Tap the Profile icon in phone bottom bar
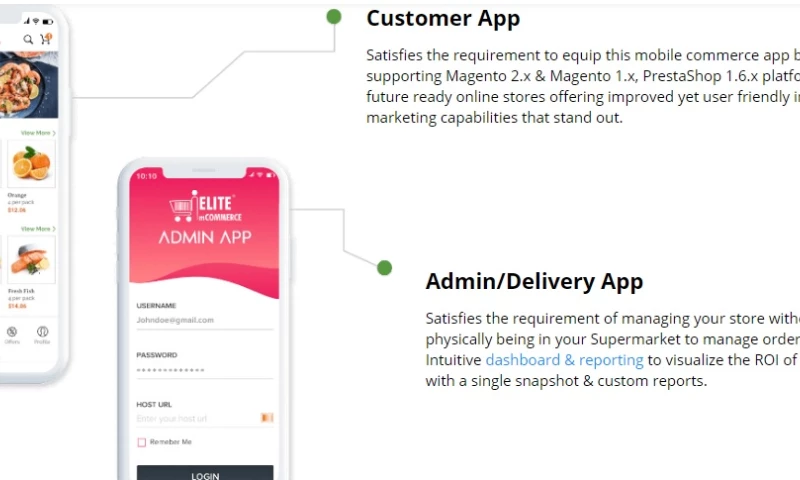This screenshot has height=480, width=800. pos(42,335)
